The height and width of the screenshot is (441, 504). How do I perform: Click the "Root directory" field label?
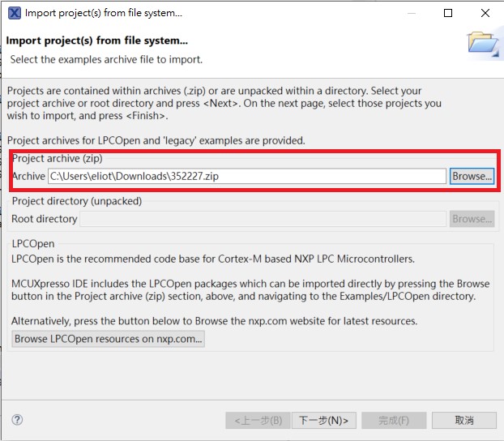pyautogui.click(x=45, y=219)
